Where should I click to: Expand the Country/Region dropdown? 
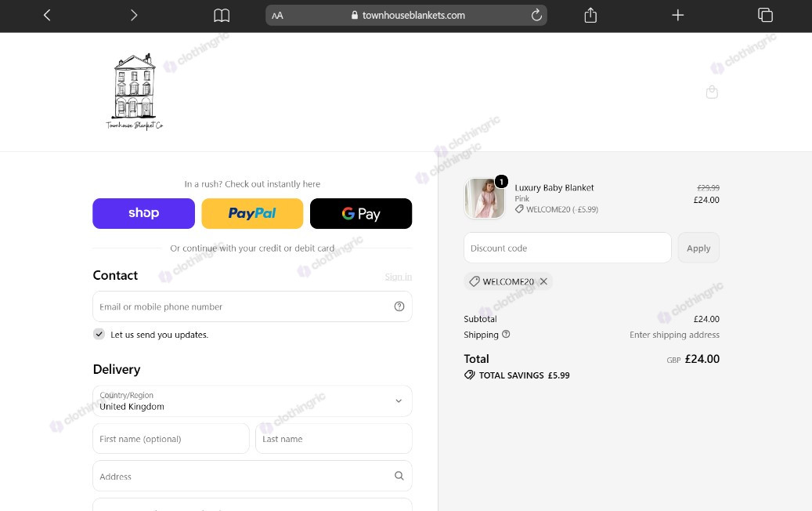[x=252, y=400]
